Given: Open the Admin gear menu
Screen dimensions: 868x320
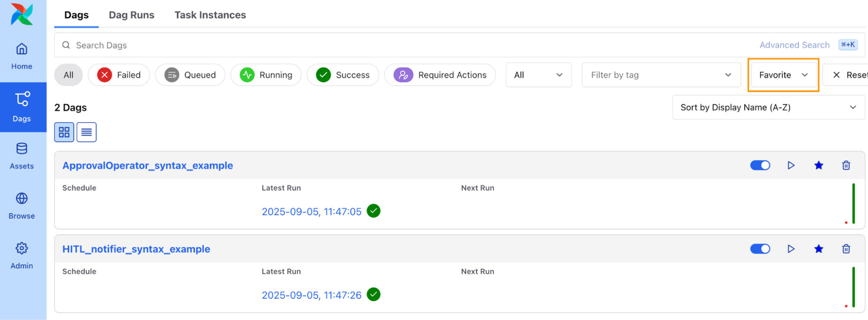Looking at the screenshot, I should tap(22, 256).
